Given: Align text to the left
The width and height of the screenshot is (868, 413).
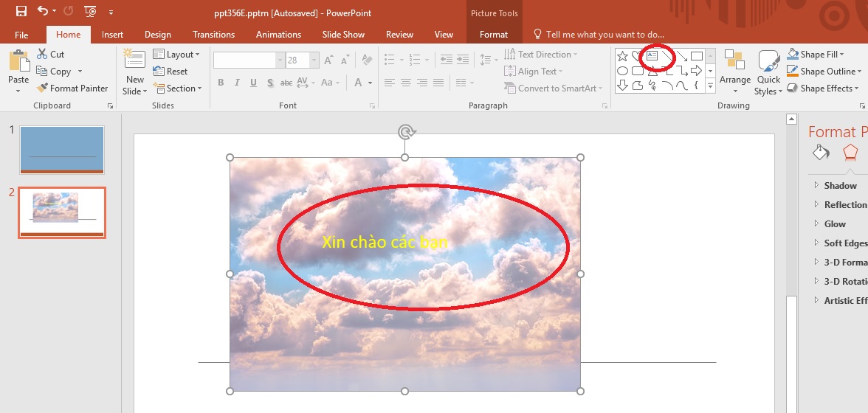Looking at the screenshot, I should click(x=389, y=83).
